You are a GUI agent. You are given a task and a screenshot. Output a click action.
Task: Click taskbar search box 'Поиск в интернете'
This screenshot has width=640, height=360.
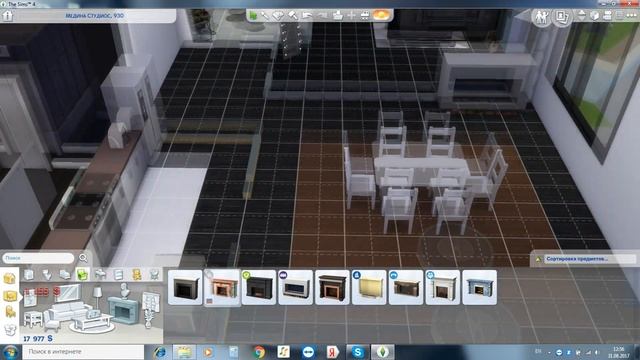pyautogui.click(x=83, y=352)
